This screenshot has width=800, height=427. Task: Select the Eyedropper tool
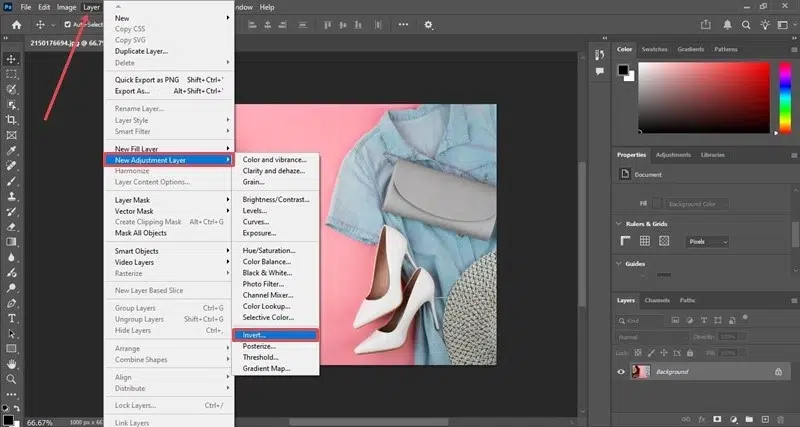[x=11, y=150]
